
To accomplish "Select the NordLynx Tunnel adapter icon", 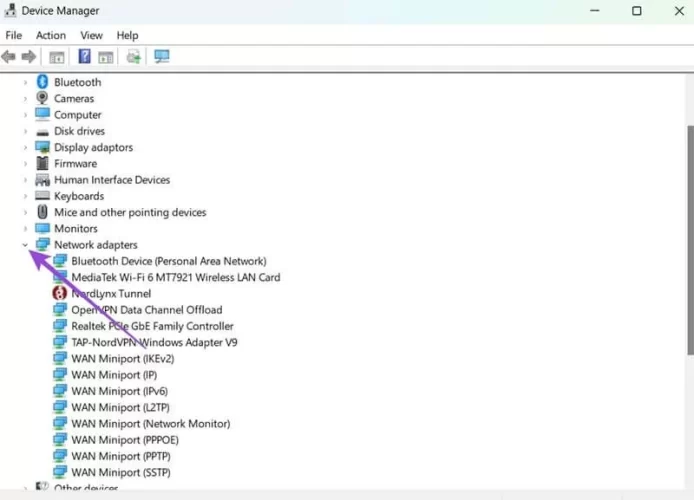I will pos(60,294).
